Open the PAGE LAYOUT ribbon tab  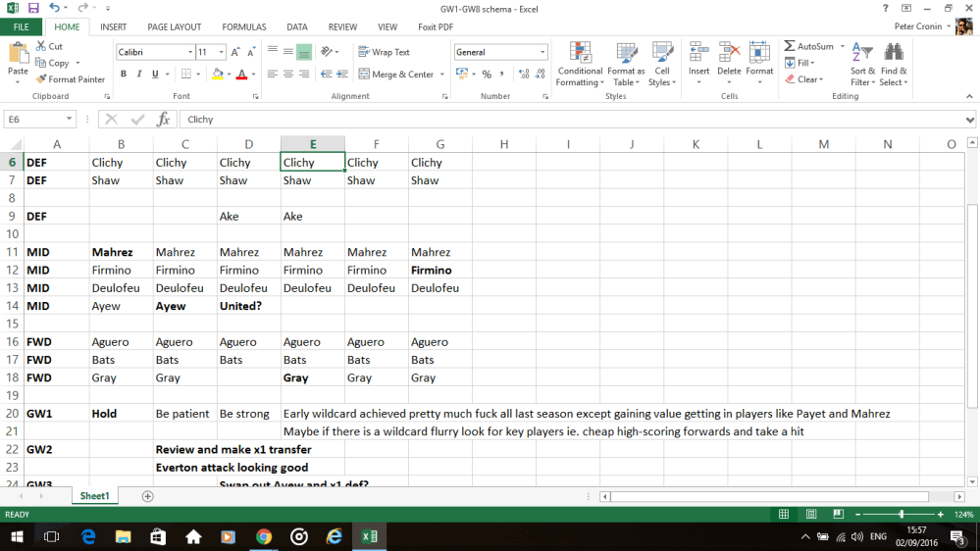[174, 27]
